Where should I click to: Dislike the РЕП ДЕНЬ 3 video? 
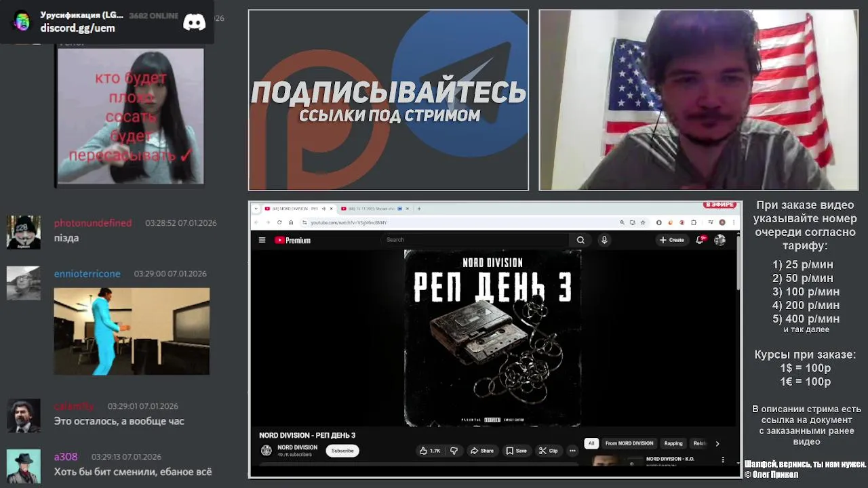tap(454, 451)
